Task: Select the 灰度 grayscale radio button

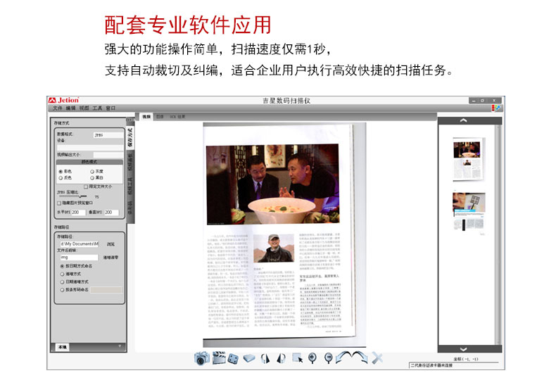Action: (91, 171)
